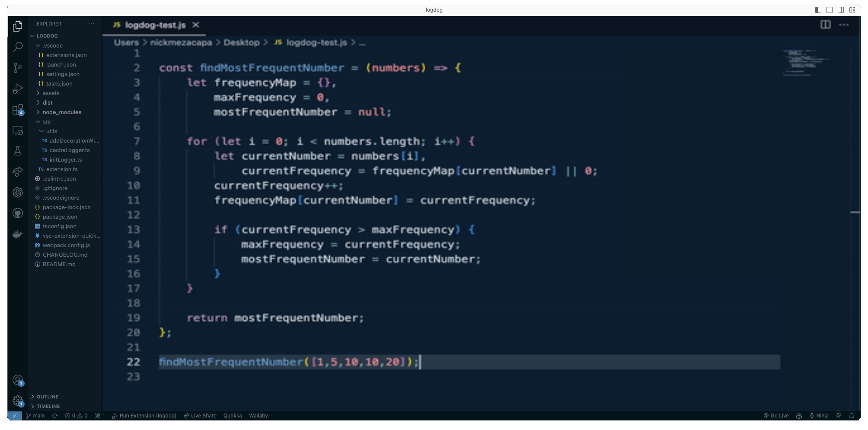
Task: Click logdog-test.js breadcrumb segment
Action: 316,42
